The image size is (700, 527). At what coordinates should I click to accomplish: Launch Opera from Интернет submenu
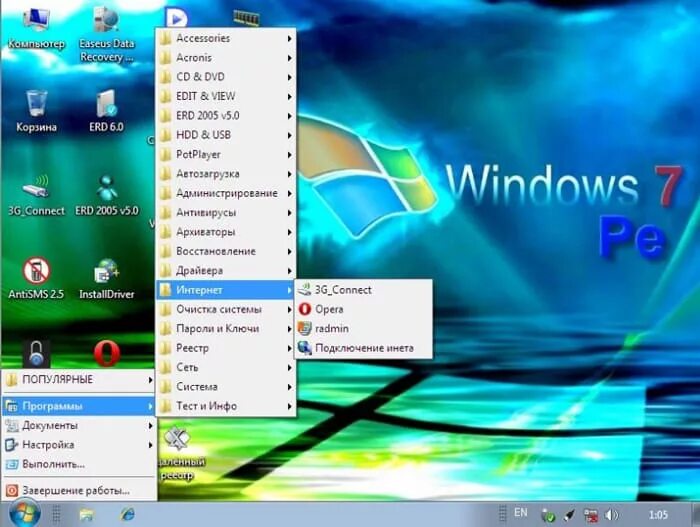(363, 309)
